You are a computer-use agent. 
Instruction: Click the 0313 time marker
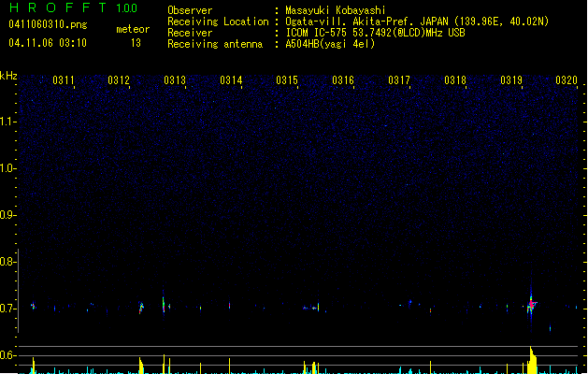(x=175, y=80)
